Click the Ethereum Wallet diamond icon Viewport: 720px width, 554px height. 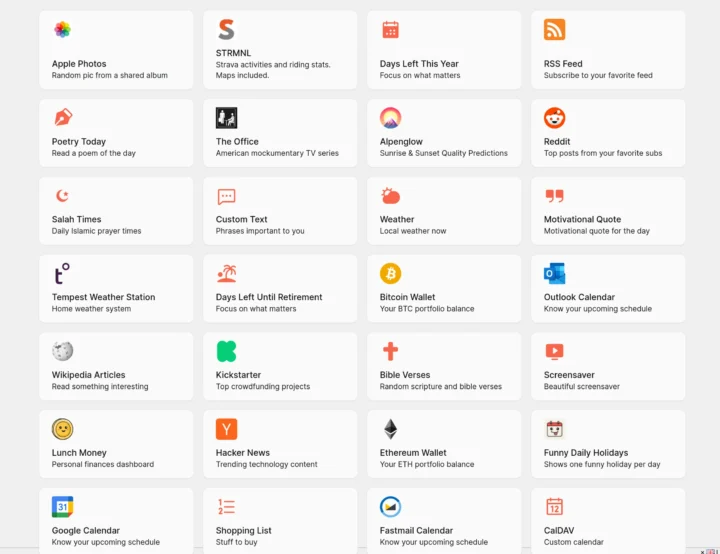pos(390,429)
